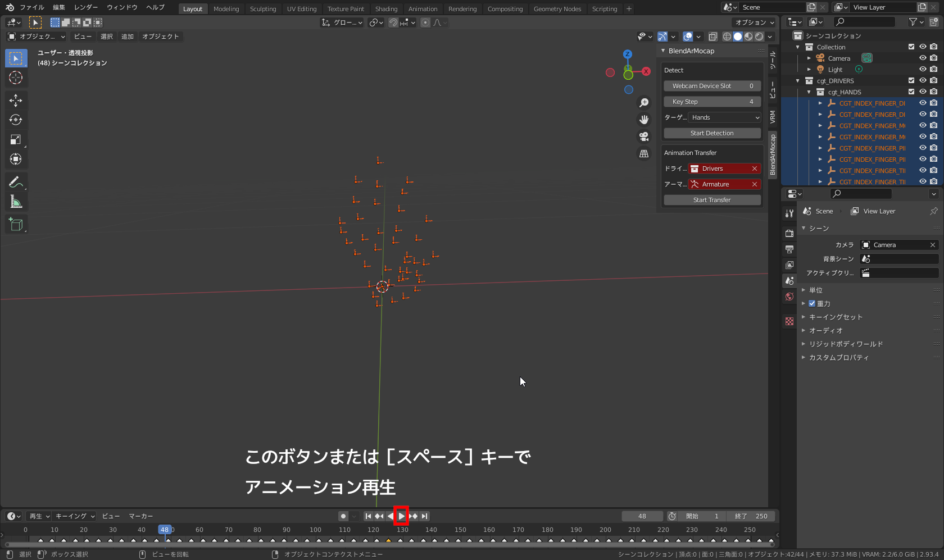
Task: Open the ファイル menu
Action: coord(32,8)
